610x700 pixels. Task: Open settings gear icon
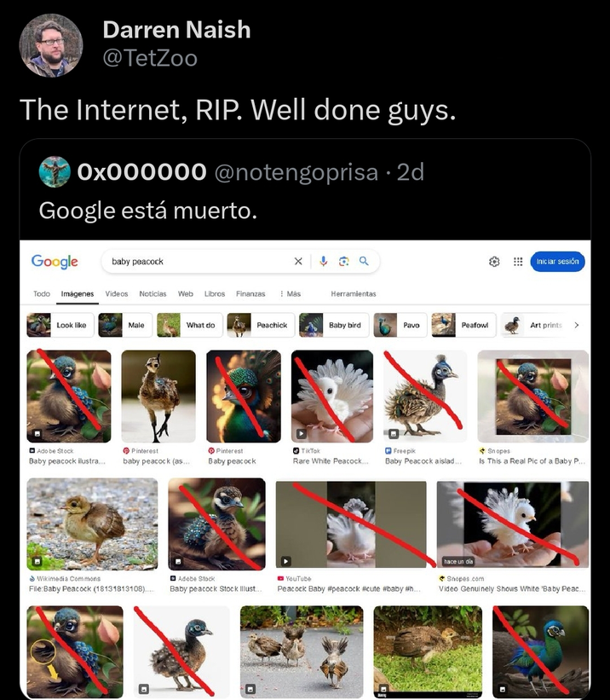coord(494,262)
